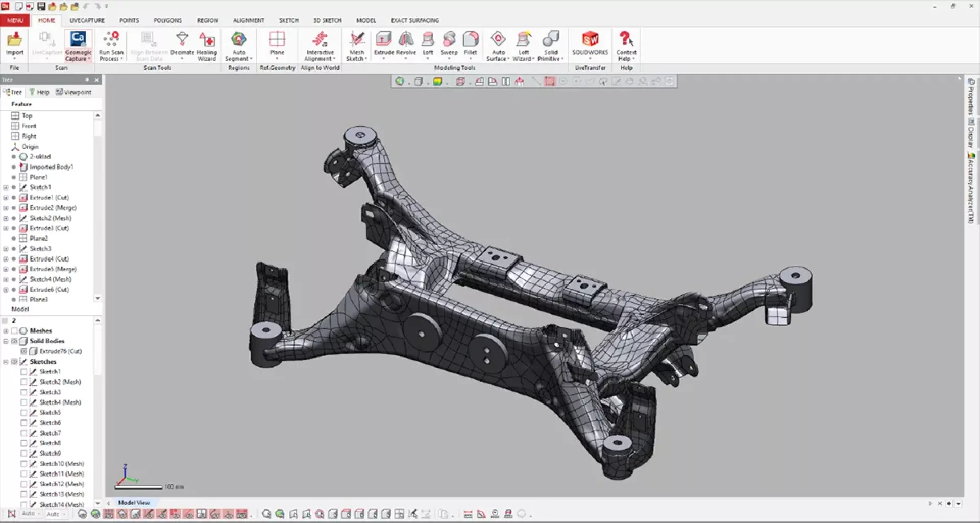The width and height of the screenshot is (980, 523).
Task: Expand the Extrude1 (Cut) feature node
Action: click(6, 198)
